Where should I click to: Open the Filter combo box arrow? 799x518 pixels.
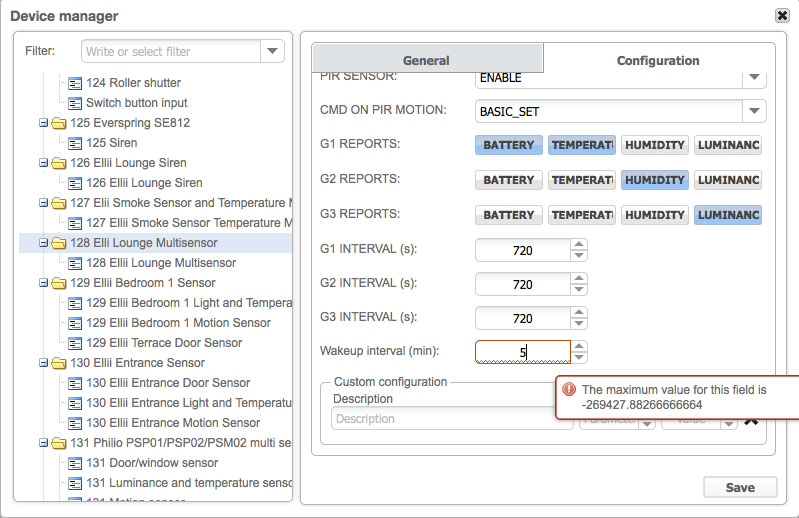tap(272, 51)
